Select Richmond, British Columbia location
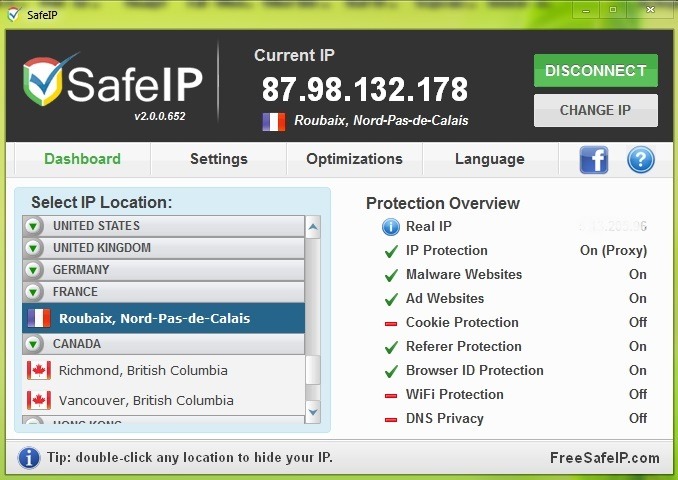This screenshot has width=678, height=480. click(163, 371)
